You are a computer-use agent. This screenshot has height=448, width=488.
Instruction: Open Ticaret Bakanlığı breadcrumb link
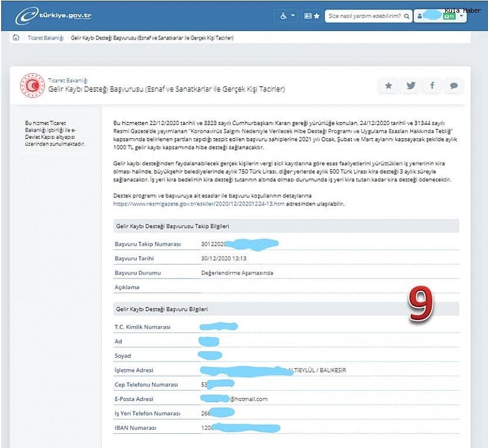click(45, 38)
